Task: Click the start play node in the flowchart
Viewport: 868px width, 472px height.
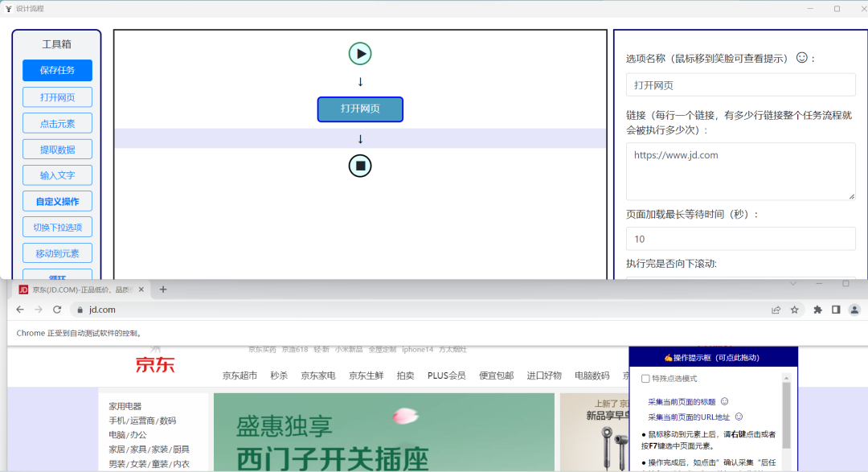Action: (360, 54)
